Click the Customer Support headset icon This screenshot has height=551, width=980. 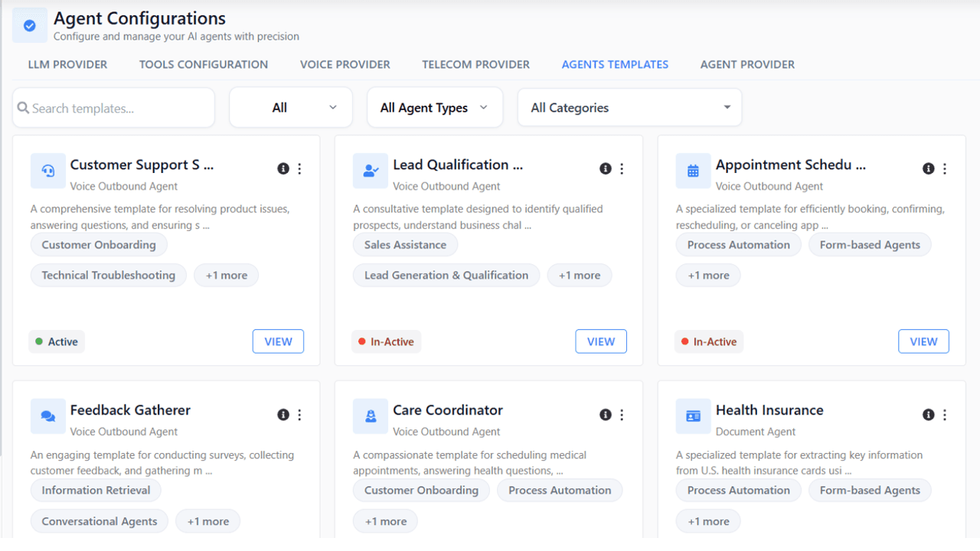pyautogui.click(x=47, y=171)
